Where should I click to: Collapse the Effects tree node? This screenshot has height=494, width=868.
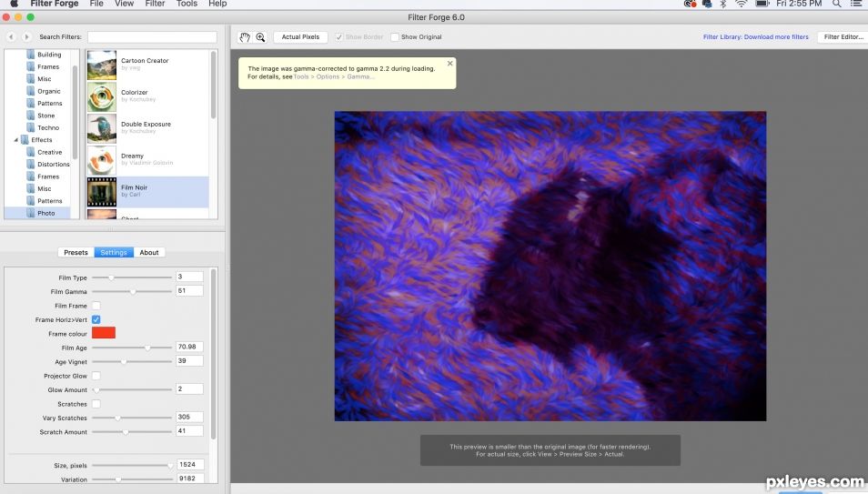coord(15,140)
